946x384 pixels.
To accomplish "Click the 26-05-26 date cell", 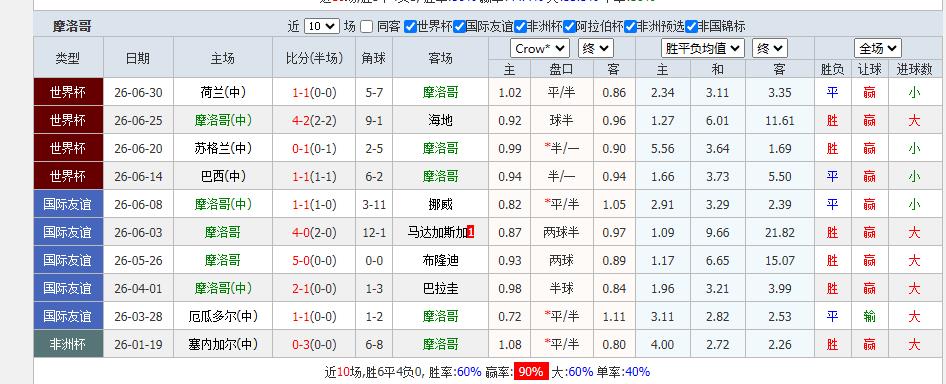I will pos(138,260).
